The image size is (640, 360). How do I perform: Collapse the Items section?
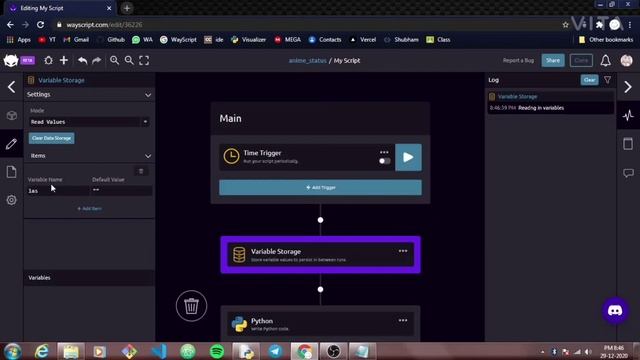(148, 156)
